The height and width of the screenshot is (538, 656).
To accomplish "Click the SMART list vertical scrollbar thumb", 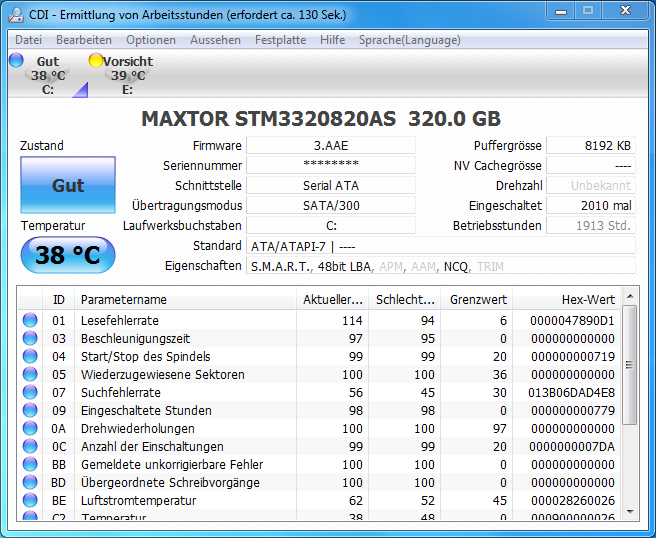I will 630,365.
